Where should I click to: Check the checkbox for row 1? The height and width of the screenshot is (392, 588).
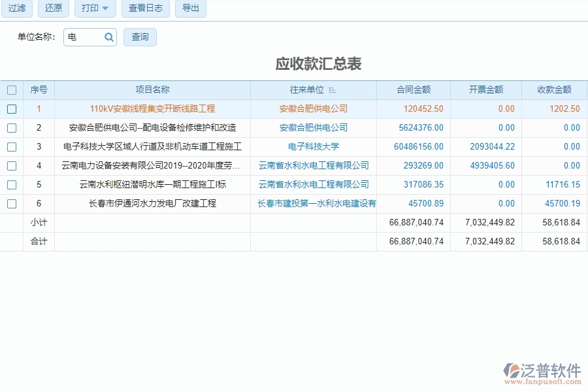click(12, 109)
